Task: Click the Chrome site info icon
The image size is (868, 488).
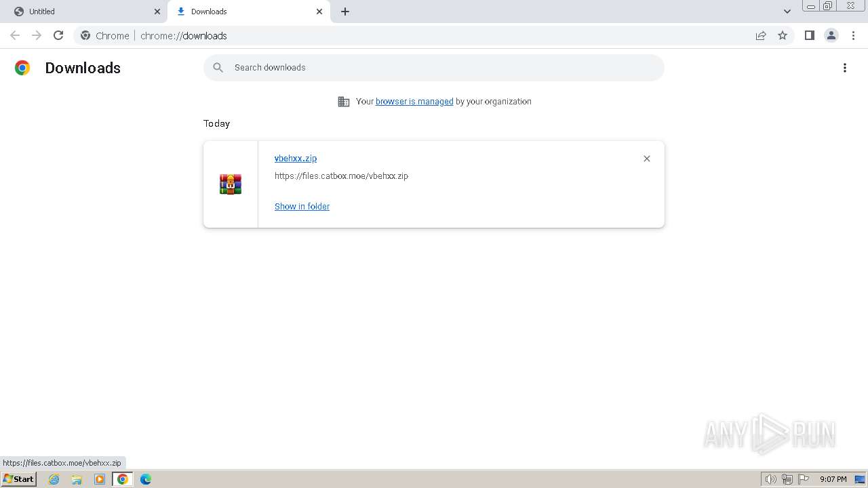Action: (85, 35)
